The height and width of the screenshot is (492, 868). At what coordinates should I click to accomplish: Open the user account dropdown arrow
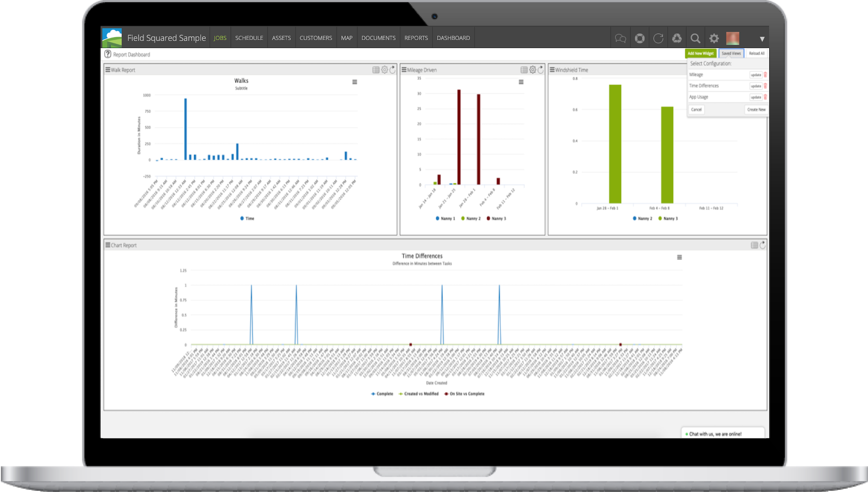(x=761, y=38)
